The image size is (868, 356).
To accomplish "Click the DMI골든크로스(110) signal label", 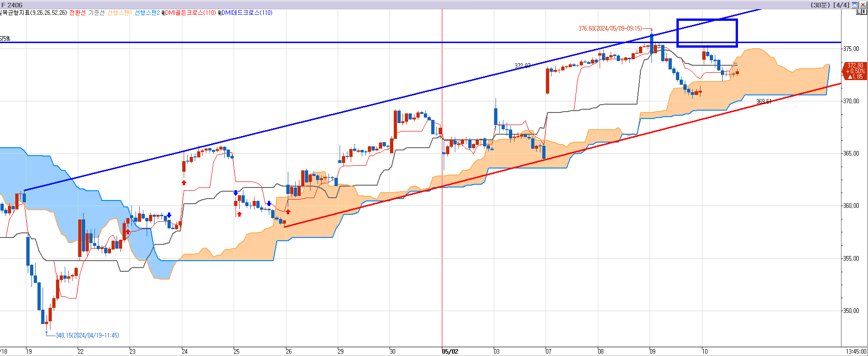I will (x=190, y=12).
